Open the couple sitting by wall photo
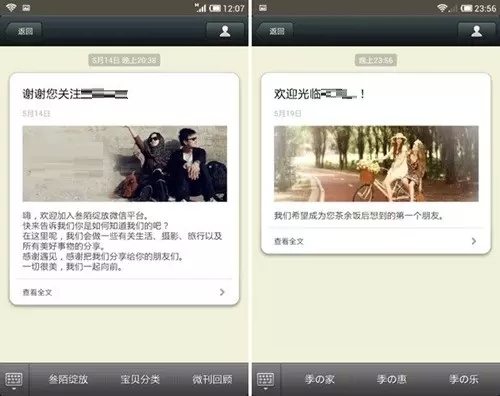500x396 pixels. pyautogui.click(x=125, y=164)
